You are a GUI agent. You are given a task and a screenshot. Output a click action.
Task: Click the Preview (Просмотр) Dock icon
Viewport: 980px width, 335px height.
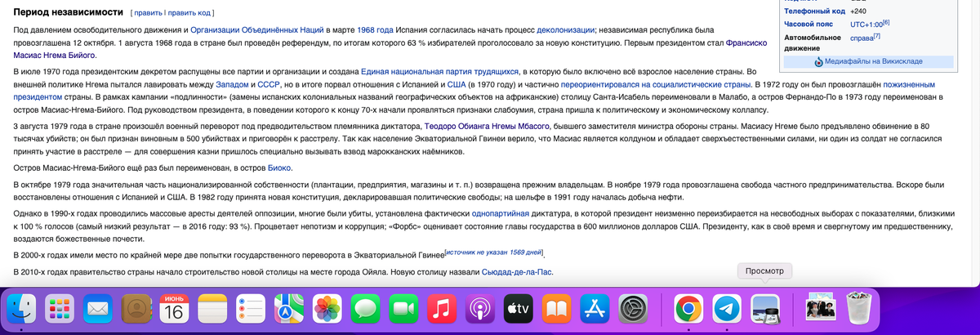pyautogui.click(x=765, y=309)
